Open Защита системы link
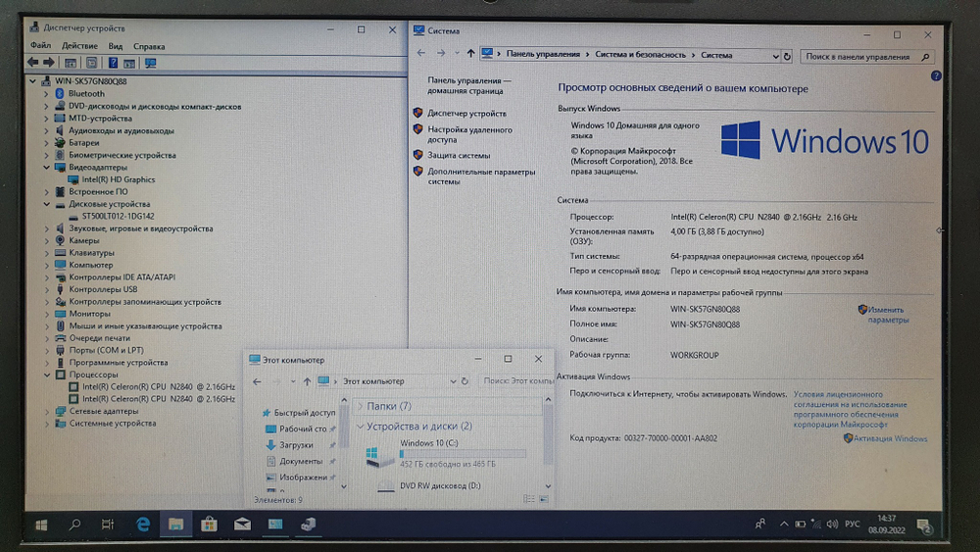Image resolution: width=980 pixels, height=552 pixels. tap(459, 155)
